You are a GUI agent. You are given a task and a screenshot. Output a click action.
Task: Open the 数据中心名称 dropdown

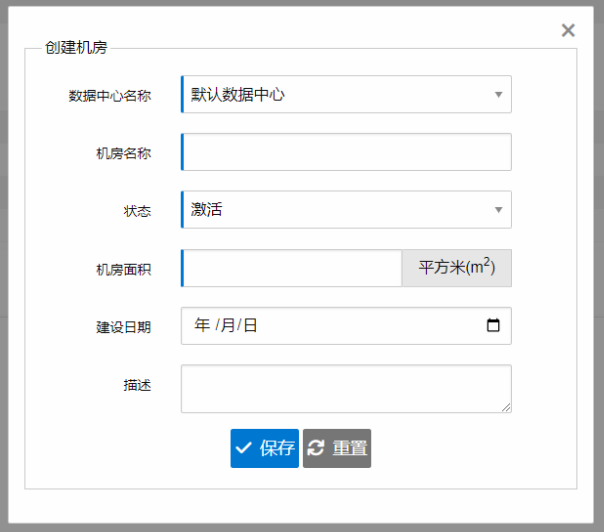point(346,94)
